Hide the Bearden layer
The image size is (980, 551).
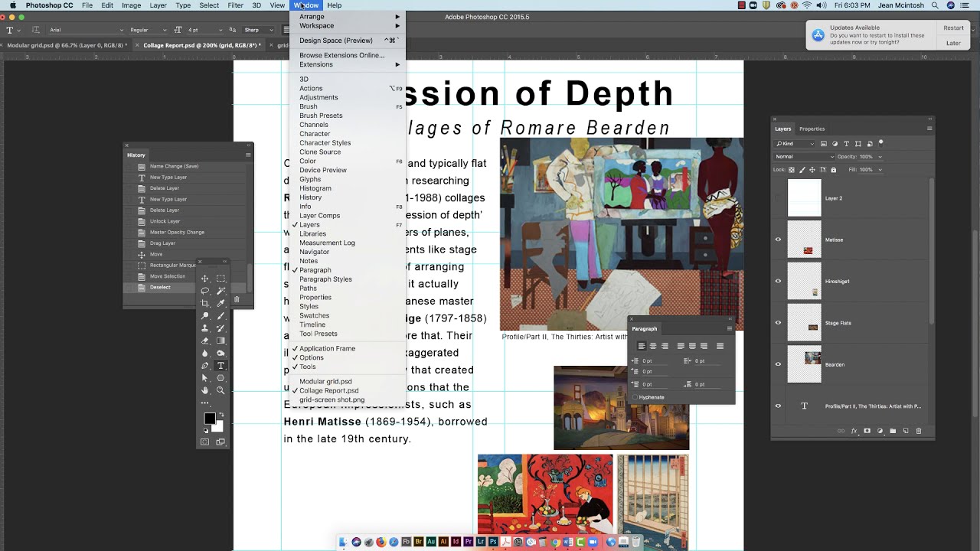pyautogui.click(x=778, y=364)
